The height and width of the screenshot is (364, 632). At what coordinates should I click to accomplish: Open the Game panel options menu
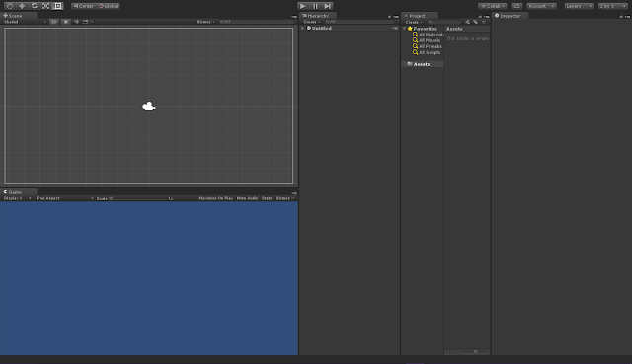tap(294, 193)
